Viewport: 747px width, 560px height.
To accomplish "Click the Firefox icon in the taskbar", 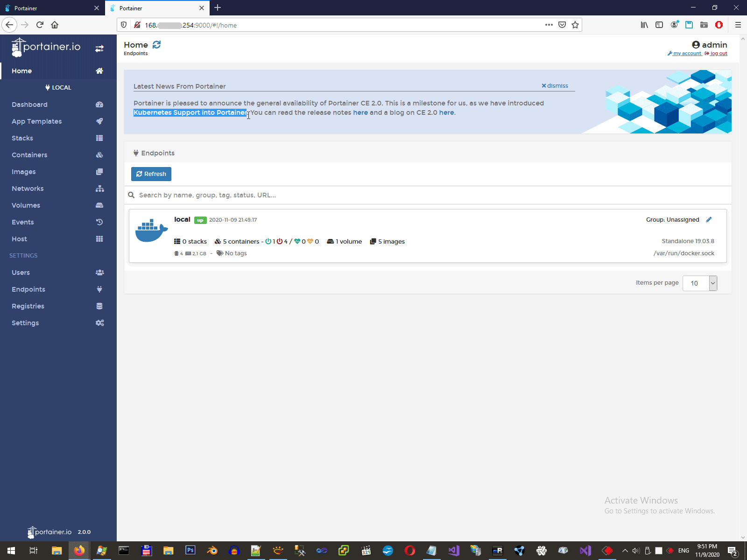I will point(79,551).
